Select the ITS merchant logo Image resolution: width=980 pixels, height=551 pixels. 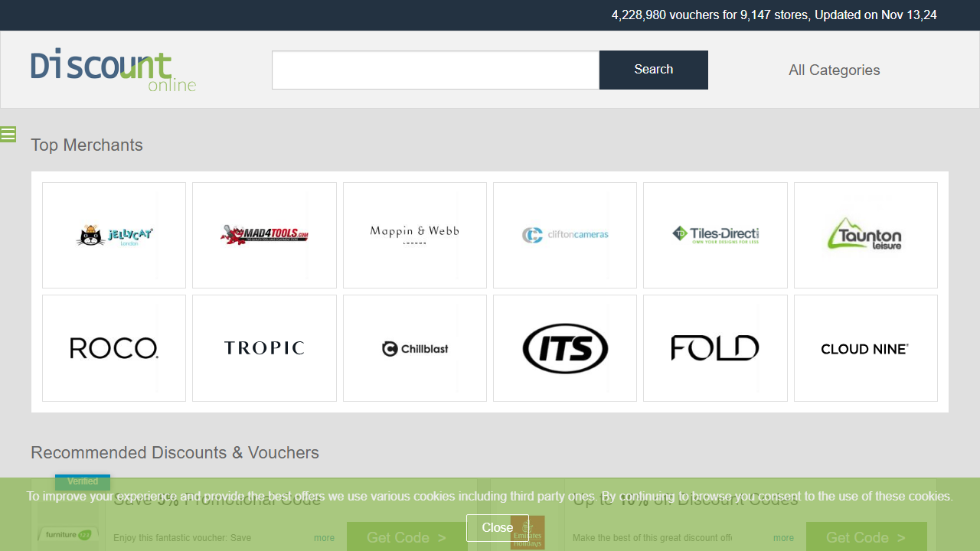pyautogui.click(x=565, y=348)
